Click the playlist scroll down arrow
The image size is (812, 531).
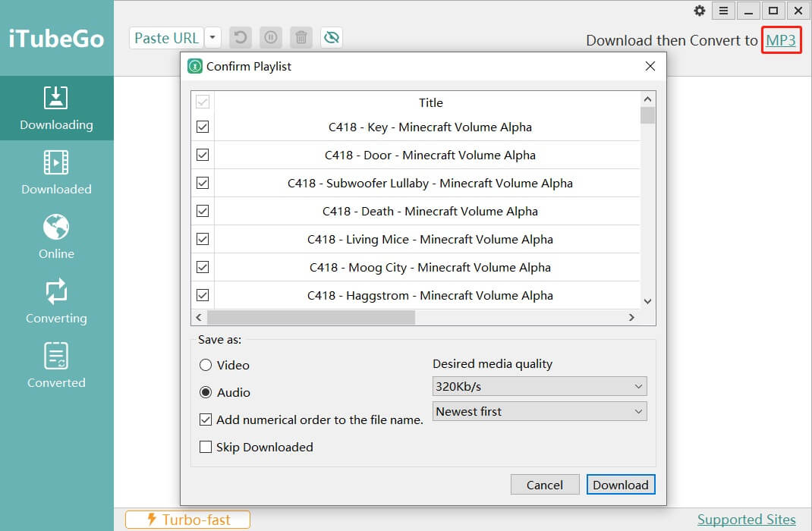point(647,301)
